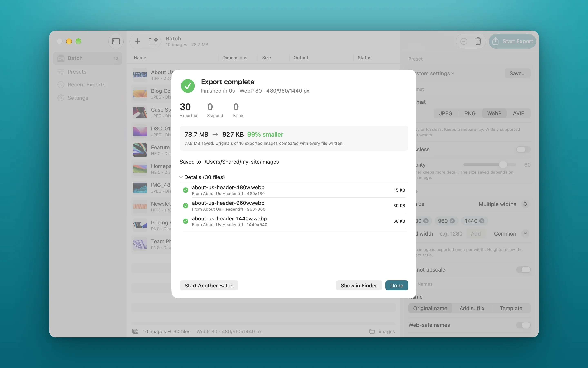Image resolution: width=588 pixels, height=368 pixels.
Task: Toggle the Do not upscale switch
Action: pos(523,270)
